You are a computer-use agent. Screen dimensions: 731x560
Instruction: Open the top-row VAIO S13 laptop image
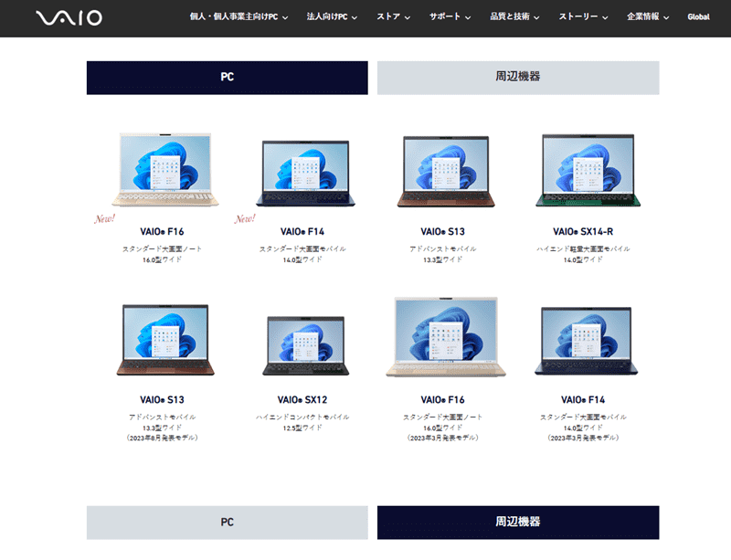446,171
